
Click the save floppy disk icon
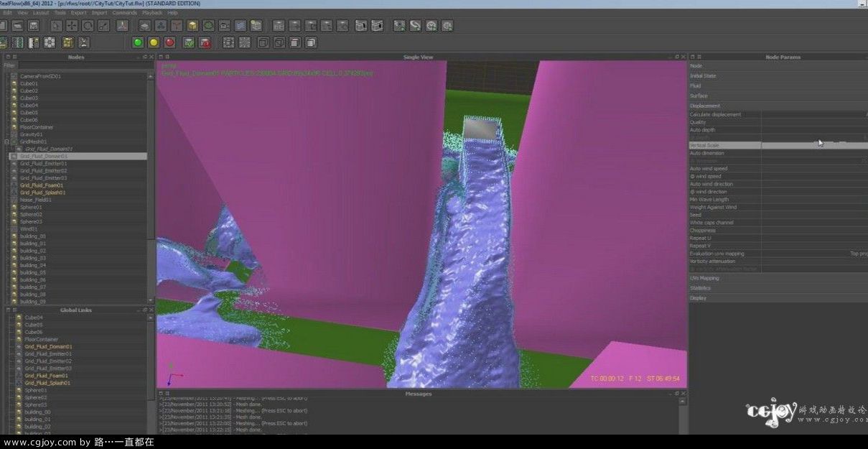tap(33, 25)
